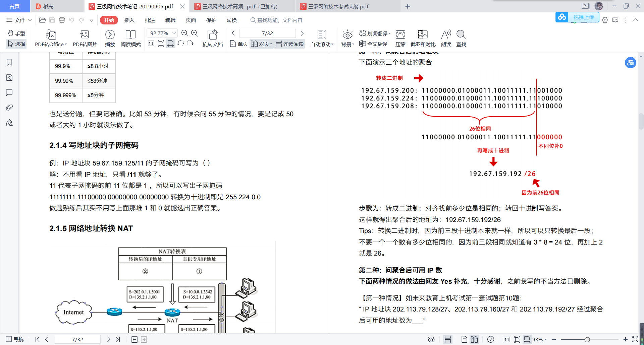Go to 首页 home tab
This screenshot has height=345, width=644.
[x=14, y=6]
